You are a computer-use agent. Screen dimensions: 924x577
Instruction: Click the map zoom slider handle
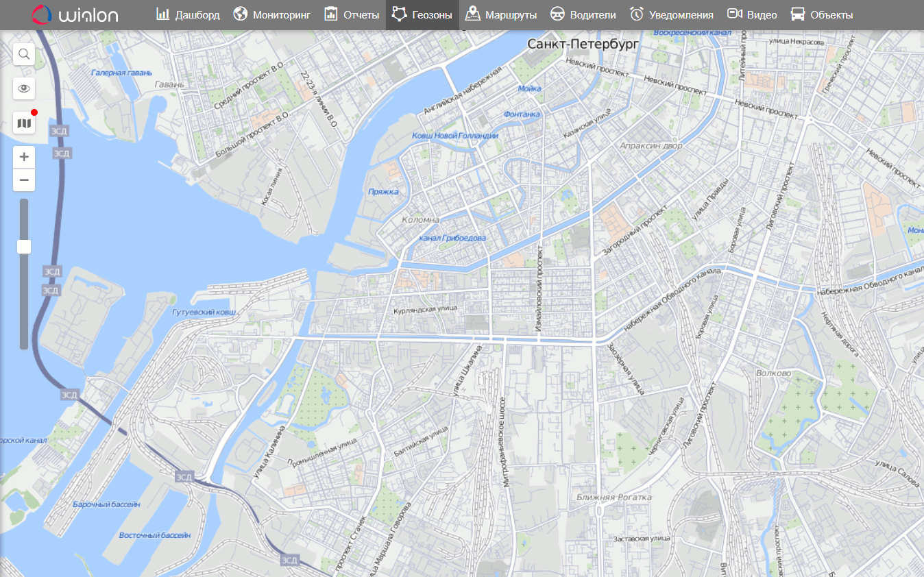[x=24, y=247]
